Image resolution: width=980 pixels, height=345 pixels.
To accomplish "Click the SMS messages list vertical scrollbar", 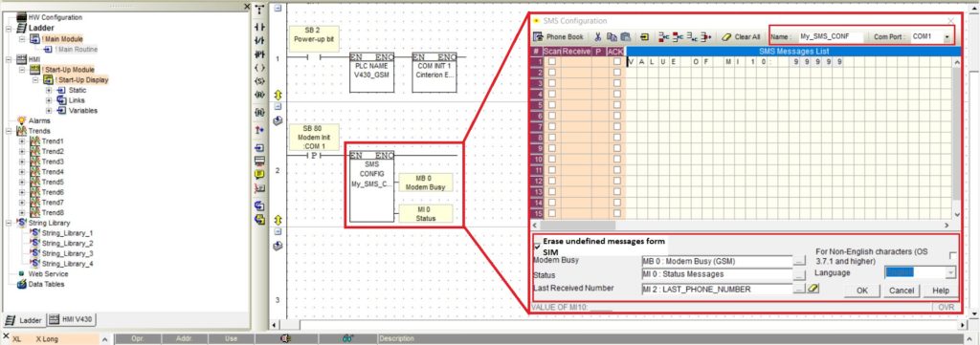I will coord(956,138).
